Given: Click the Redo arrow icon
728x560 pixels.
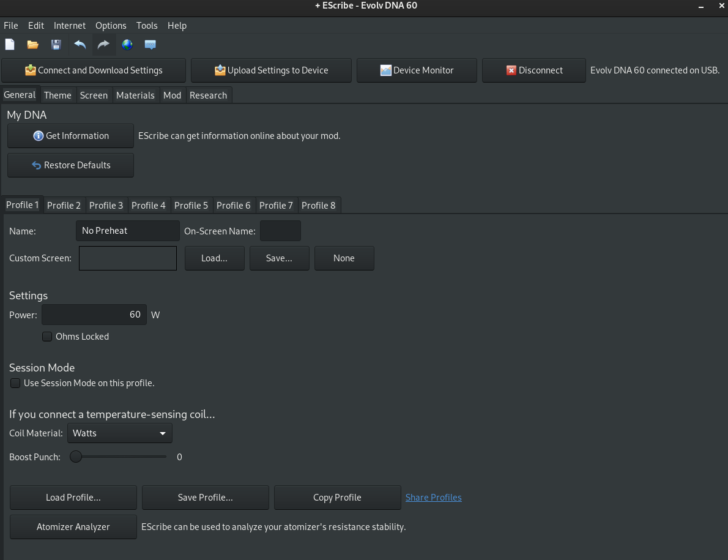Looking at the screenshot, I should (103, 45).
